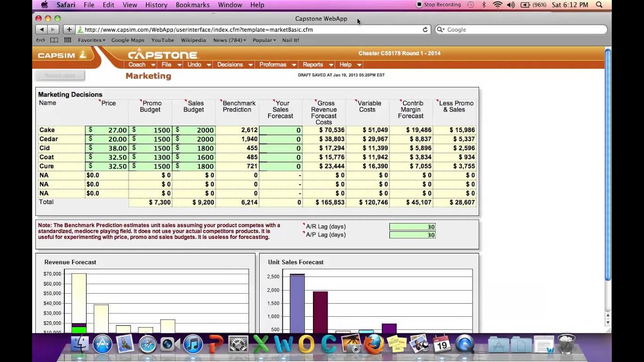Open Outlook from the dock
This screenshot has width=644, height=362.
tap(306, 344)
